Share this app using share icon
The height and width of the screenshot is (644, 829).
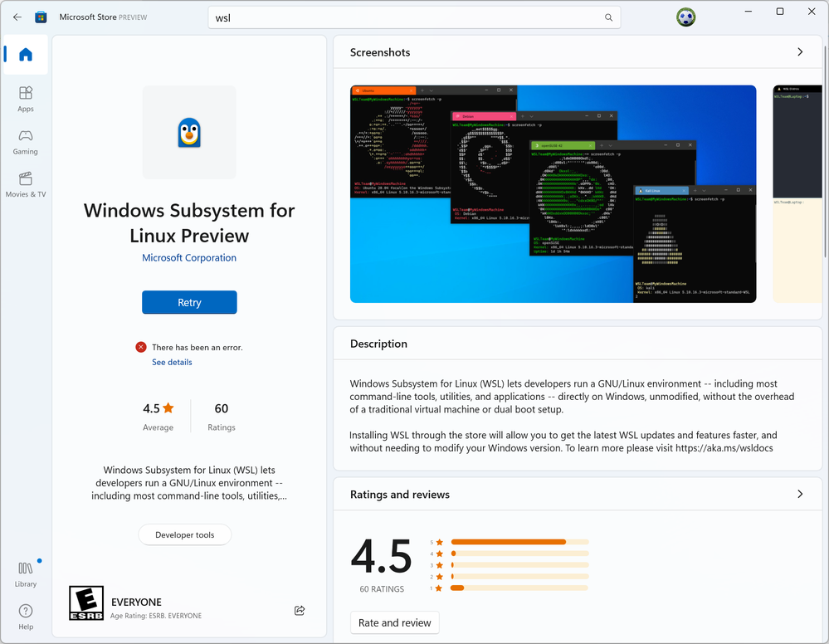[x=300, y=610]
